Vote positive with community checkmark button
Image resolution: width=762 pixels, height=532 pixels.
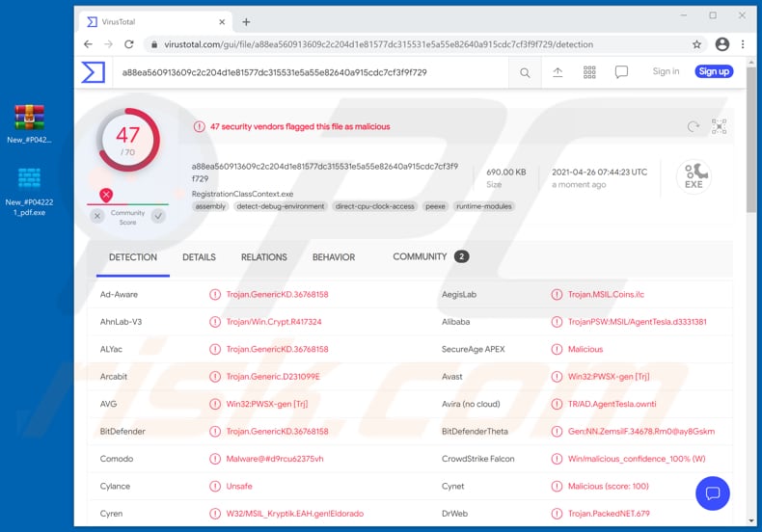(158, 216)
